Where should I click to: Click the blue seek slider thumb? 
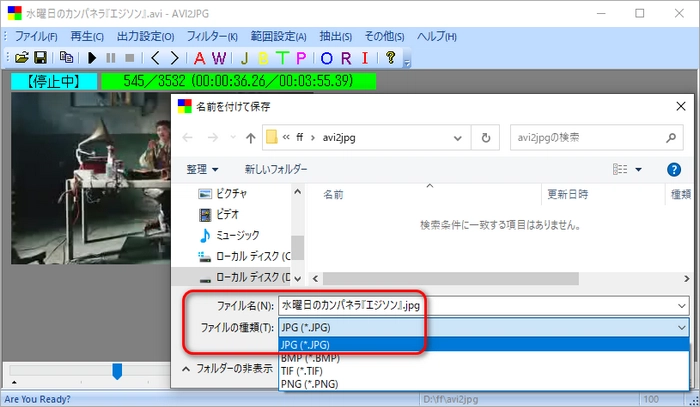[117, 371]
